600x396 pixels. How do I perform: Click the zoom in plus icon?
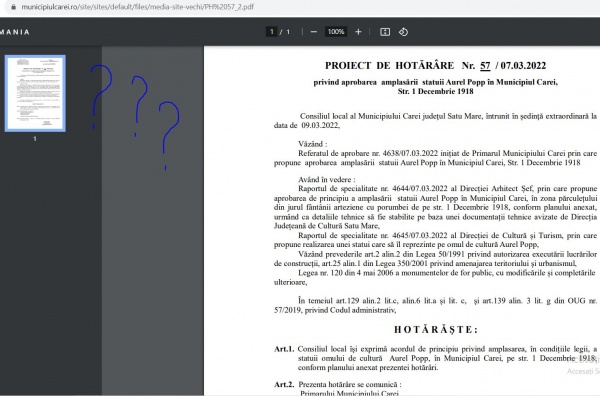[x=358, y=32]
